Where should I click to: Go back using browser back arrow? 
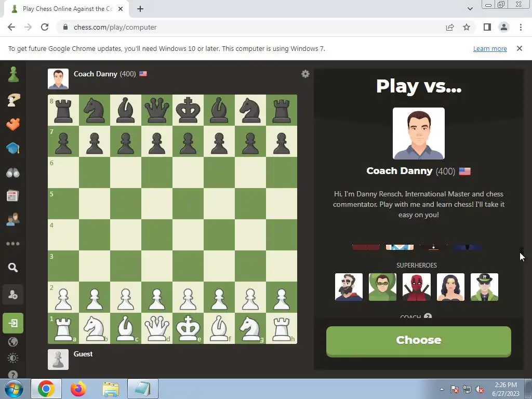pos(11,27)
